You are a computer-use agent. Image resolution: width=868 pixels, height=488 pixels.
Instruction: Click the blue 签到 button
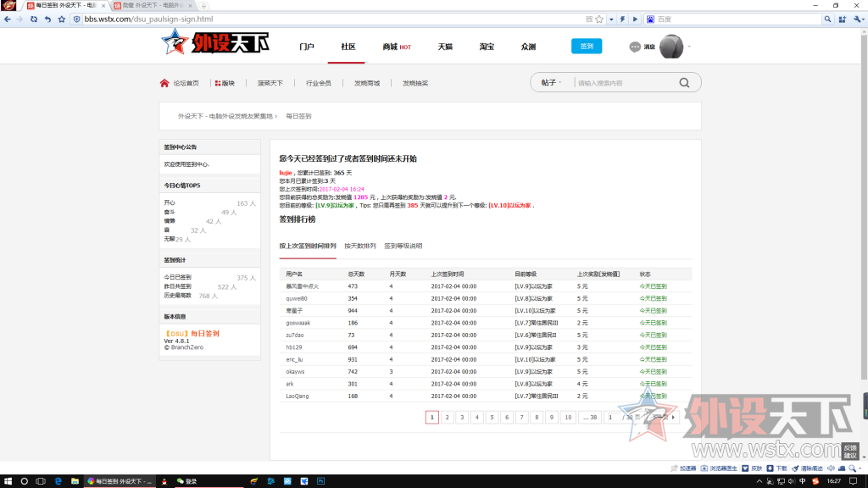(586, 47)
